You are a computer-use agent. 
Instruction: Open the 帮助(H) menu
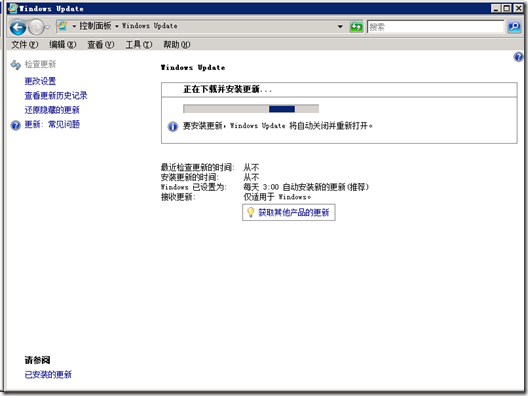pos(176,44)
